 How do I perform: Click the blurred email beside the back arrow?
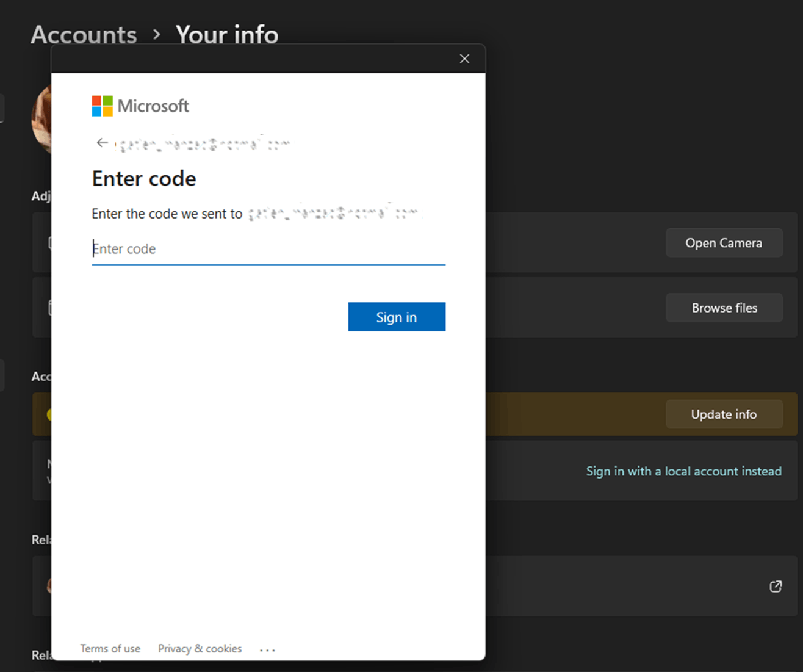point(203,145)
